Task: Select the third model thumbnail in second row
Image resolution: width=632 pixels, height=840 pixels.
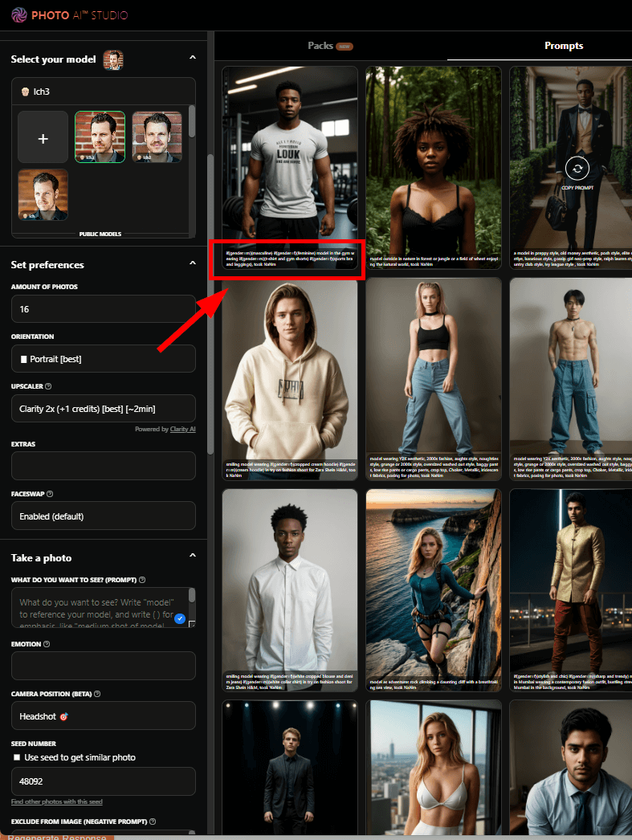Action: point(43,194)
